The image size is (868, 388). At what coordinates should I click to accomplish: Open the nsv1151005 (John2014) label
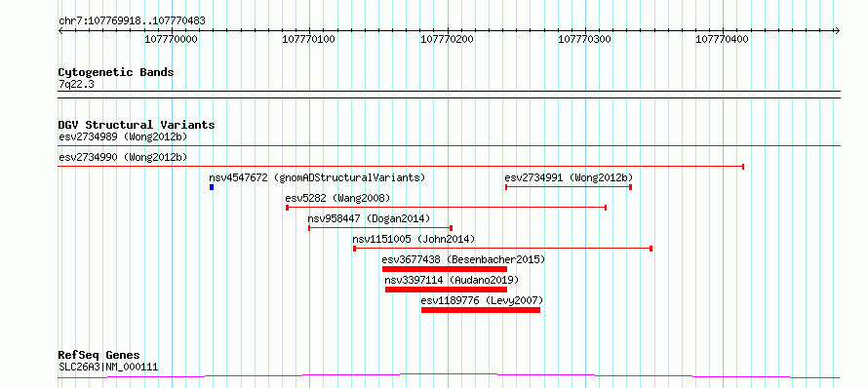click(414, 239)
